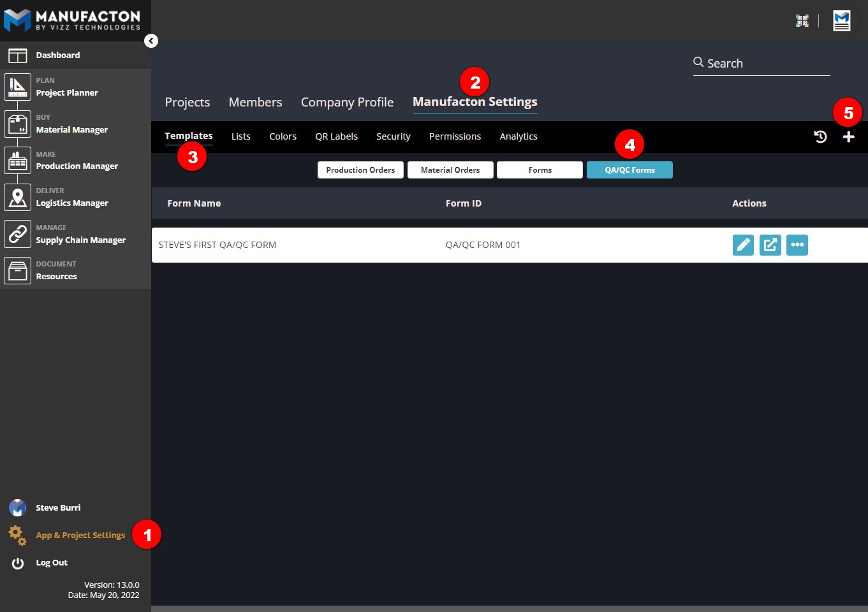Click the Project Planner ruler icon

17,87
